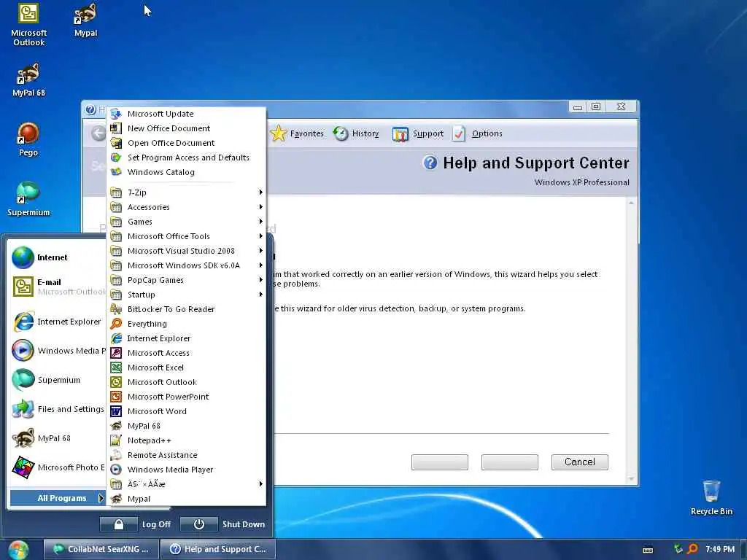The width and height of the screenshot is (747, 560).
Task: Switch to CollabNet SearXNG taskbar window
Action: tap(101, 549)
